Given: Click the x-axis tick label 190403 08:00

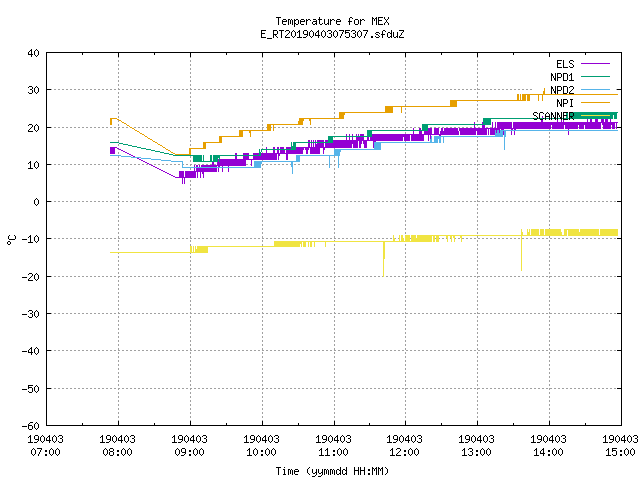Looking at the screenshot, I should [x=118, y=446].
